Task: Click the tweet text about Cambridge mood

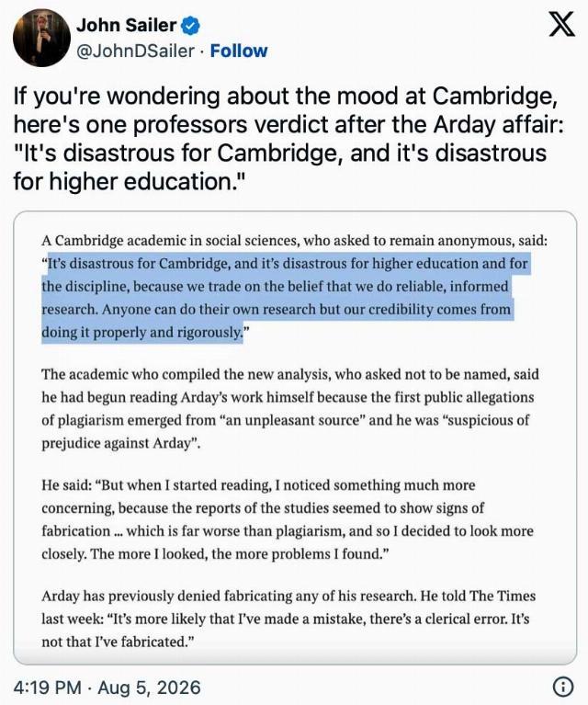Action: tap(288, 139)
